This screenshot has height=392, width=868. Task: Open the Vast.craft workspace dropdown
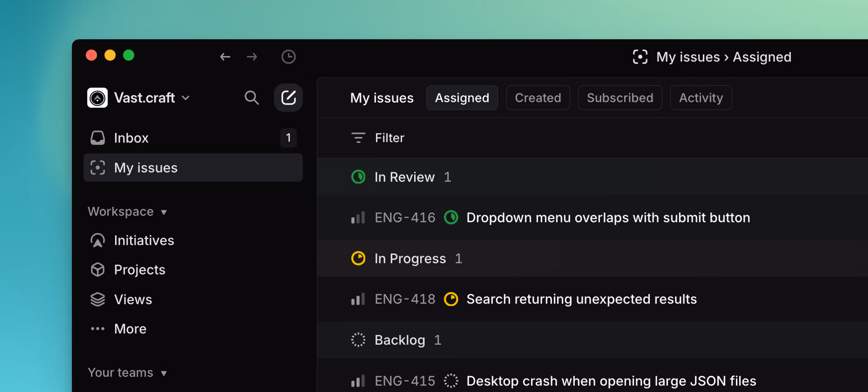[x=144, y=98]
